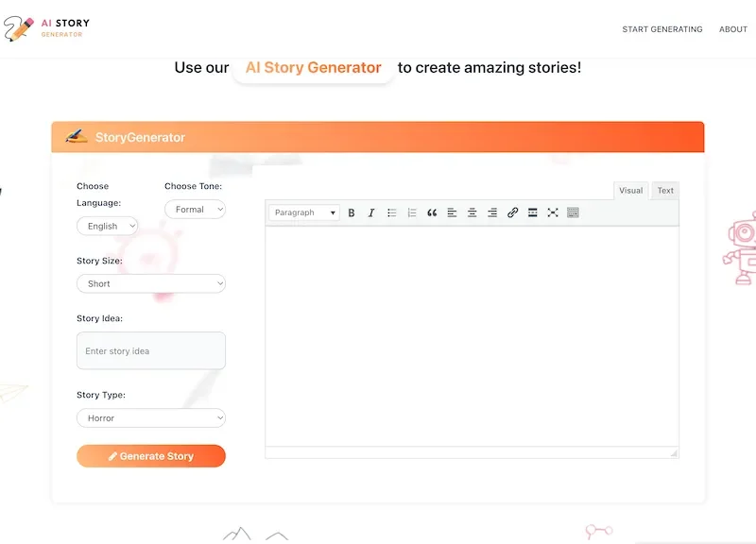The height and width of the screenshot is (544, 756).
Task: Insert a numbered list
Action: [x=411, y=212]
